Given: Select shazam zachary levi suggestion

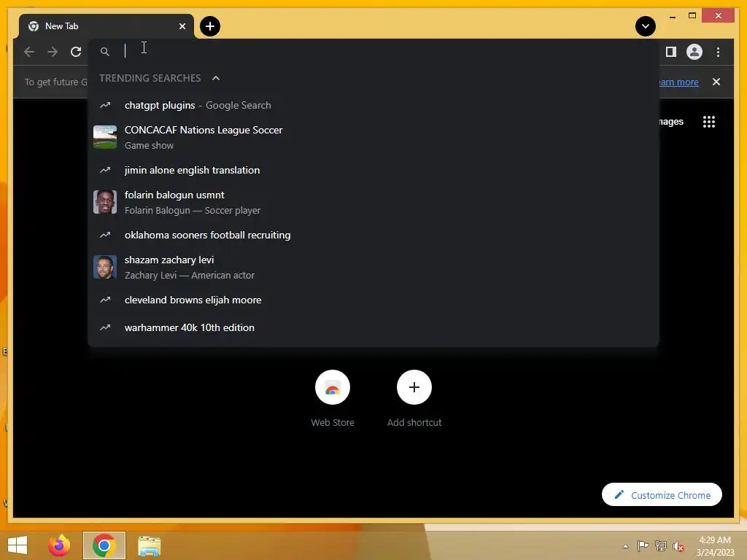Looking at the screenshot, I should tap(373, 267).
